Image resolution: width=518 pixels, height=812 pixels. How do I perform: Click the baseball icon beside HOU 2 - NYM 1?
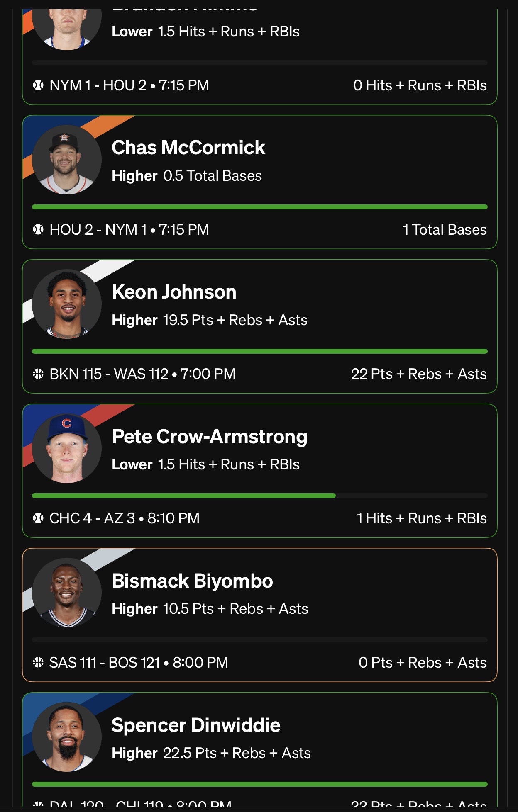38,230
